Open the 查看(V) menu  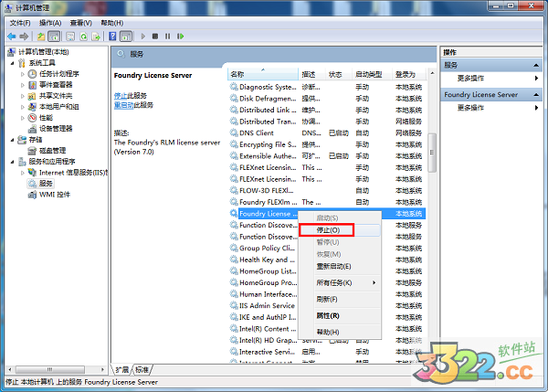[x=80, y=23]
